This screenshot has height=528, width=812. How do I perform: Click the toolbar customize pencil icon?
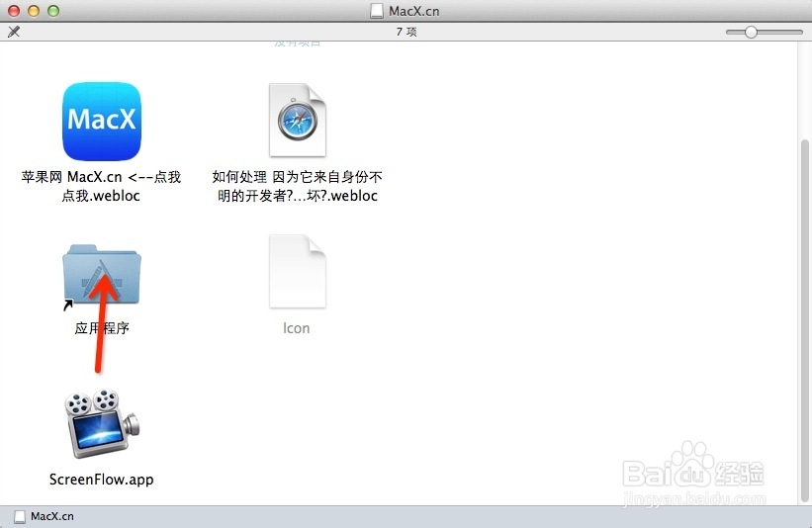(14, 32)
